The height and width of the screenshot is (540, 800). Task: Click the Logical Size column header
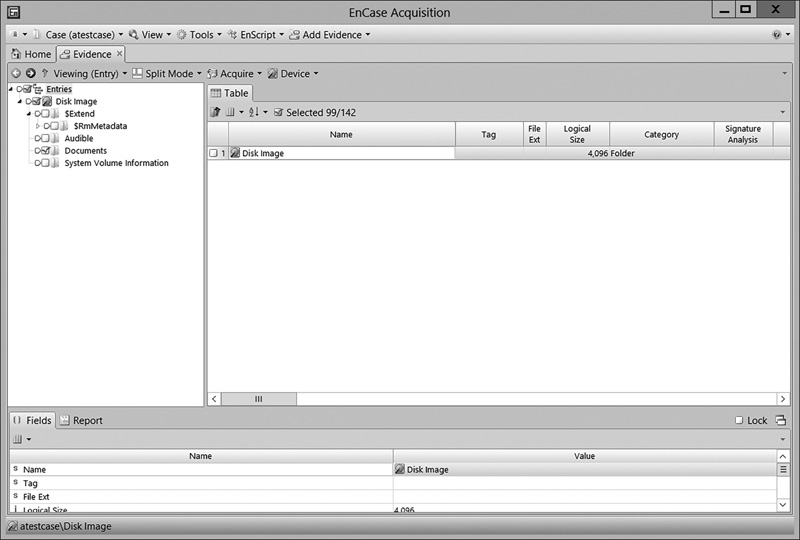pos(578,134)
